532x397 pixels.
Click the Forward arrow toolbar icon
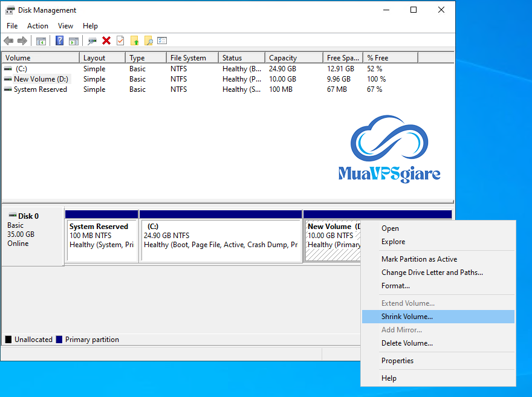tap(22, 41)
